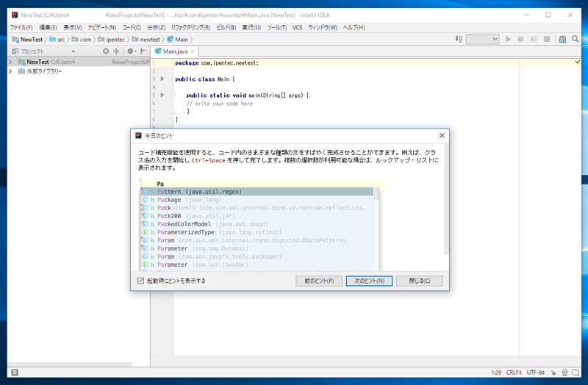Click the Run toolbar play icon
This screenshot has width=588, height=385.
(508, 39)
